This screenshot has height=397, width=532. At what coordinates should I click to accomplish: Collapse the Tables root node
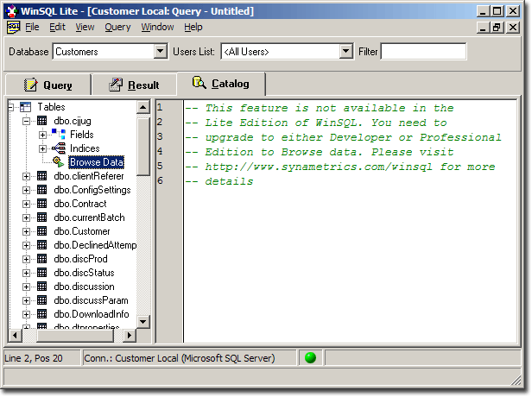click(x=10, y=107)
